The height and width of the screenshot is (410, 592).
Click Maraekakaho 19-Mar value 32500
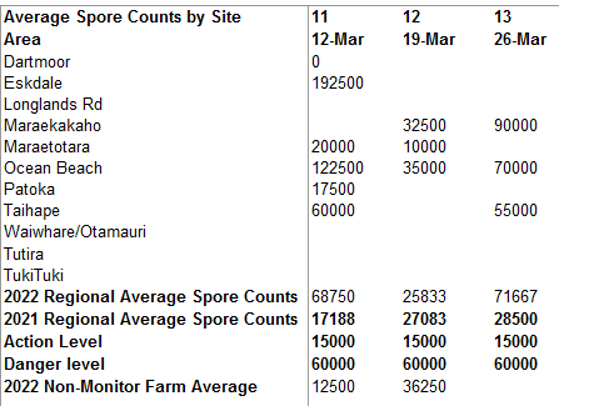coord(424,125)
